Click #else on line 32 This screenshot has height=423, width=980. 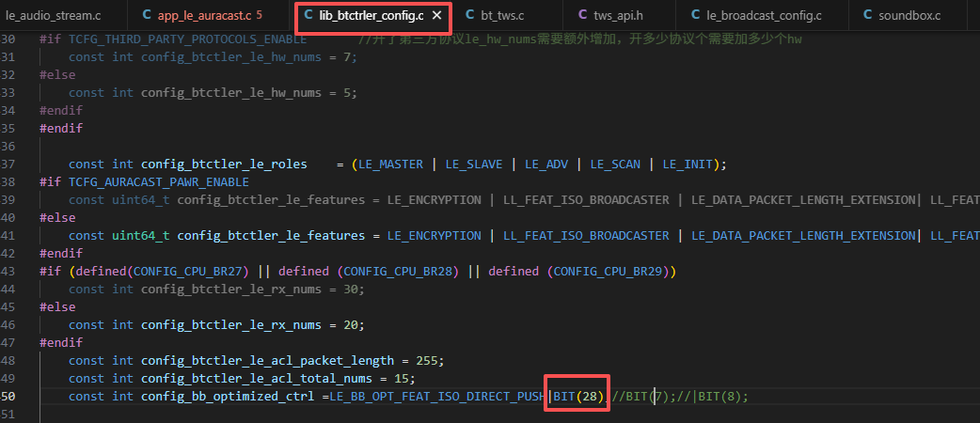tap(57, 75)
